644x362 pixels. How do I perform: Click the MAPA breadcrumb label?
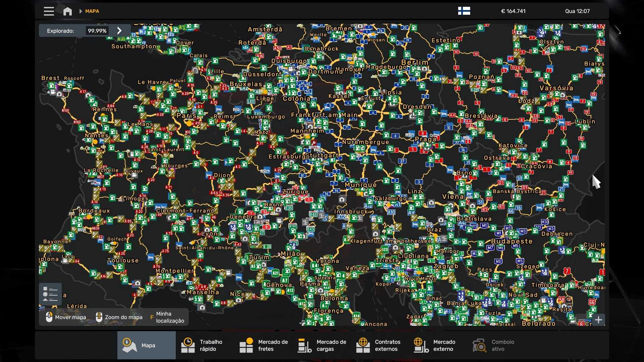pos(92,11)
